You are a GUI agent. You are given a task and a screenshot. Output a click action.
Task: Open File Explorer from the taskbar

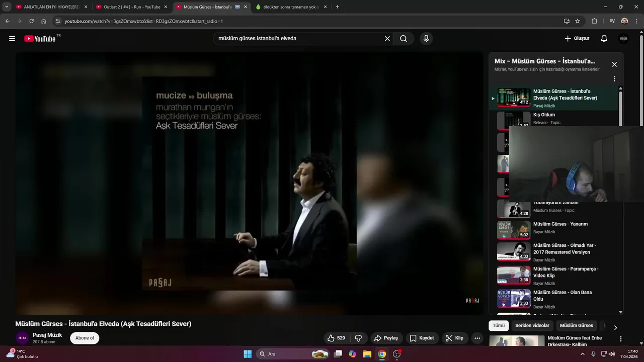(367, 354)
